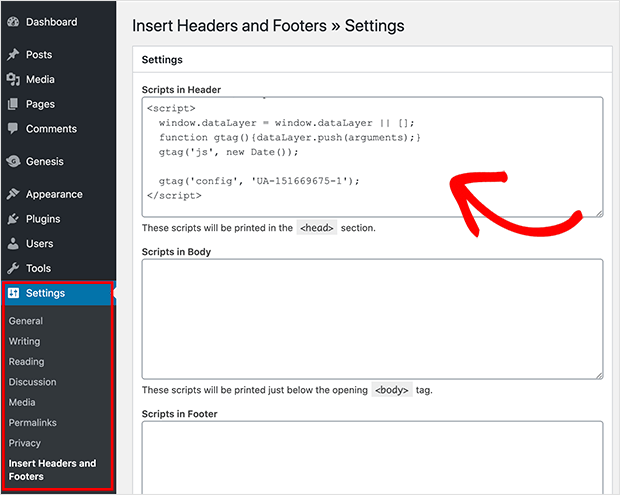Grab the Scripts in Header resize handle
620x495 pixels.
click(599, 213)
